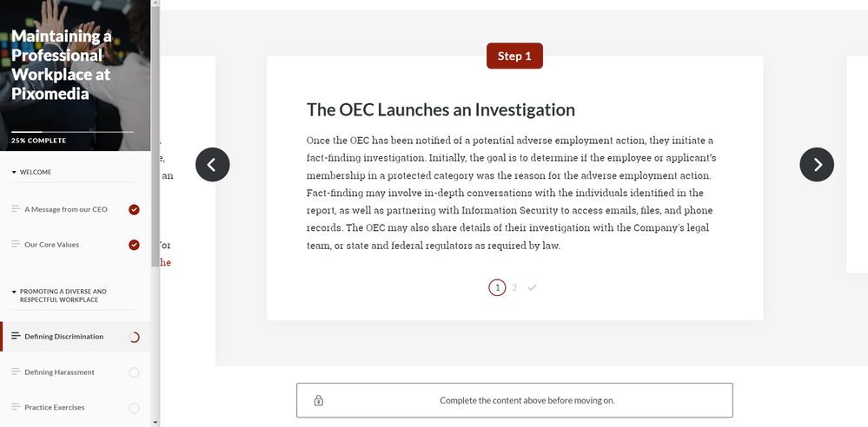
Task: Click lines icon beside A Message from our CEO
Action: tap(16, 209)
